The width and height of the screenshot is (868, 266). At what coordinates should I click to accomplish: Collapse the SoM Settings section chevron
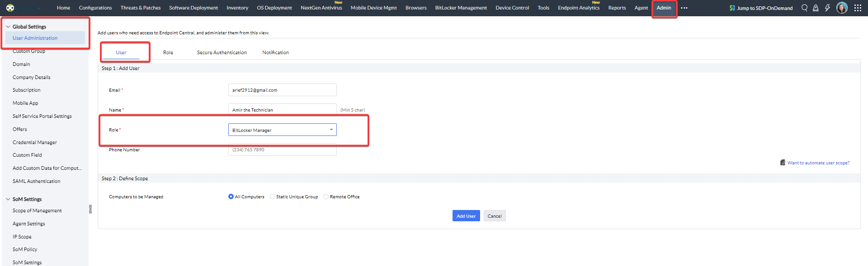pyautogui.click(x=8, y=199)
